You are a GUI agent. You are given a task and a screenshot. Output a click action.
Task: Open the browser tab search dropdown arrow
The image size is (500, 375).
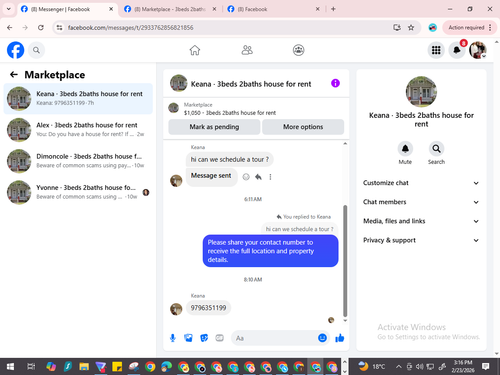click(9, 9)
